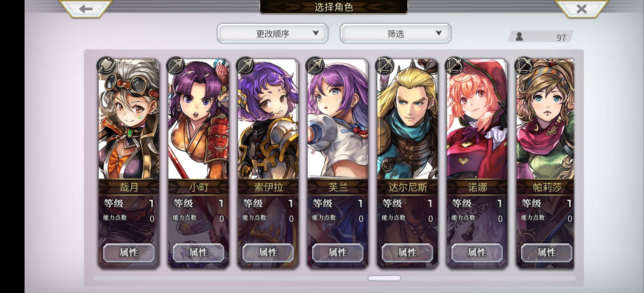Viewport: 644px width, 293px height.
Task: Click the axe weapon icon on 哉月
Action: tap(106, 66)
